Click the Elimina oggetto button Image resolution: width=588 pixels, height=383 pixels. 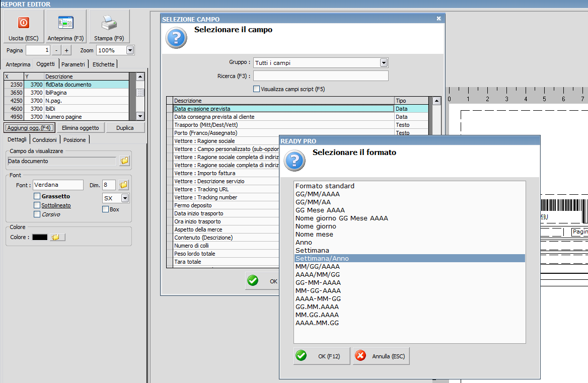click(80, 128)
